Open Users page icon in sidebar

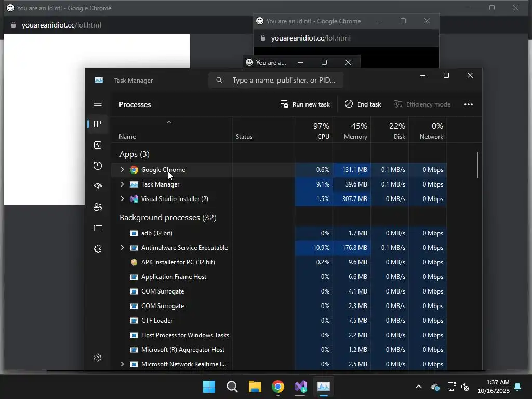[x=98, y=207]
